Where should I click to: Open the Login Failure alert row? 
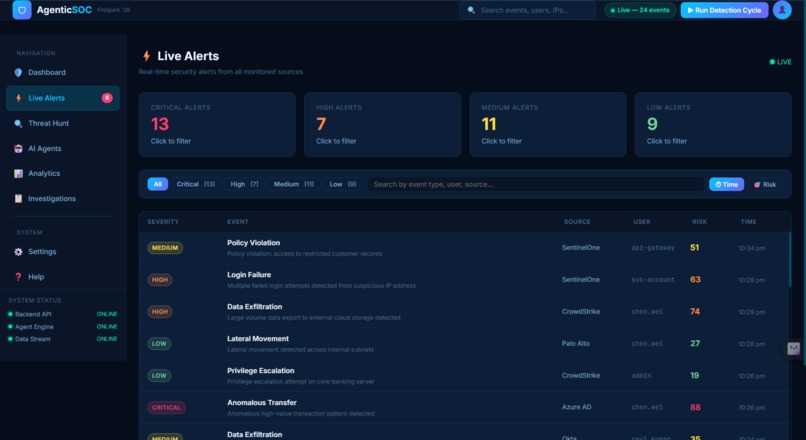(464, 280)
